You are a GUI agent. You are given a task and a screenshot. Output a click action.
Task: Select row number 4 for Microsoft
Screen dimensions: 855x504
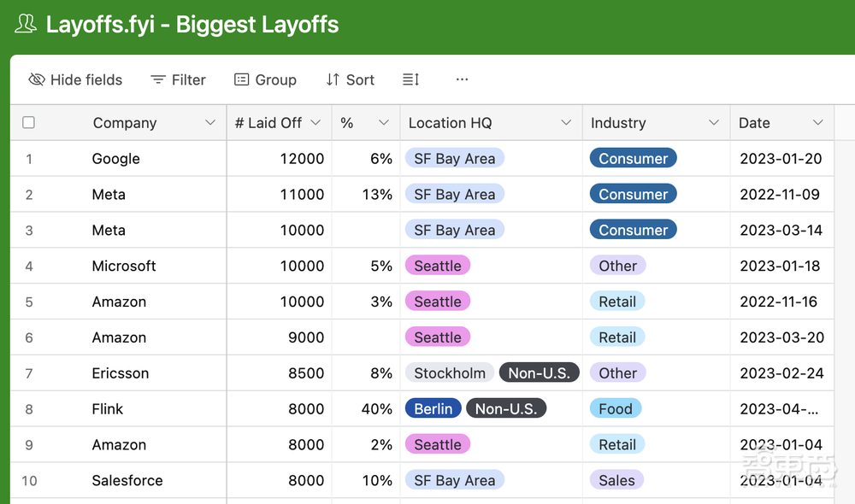[29, 267]
